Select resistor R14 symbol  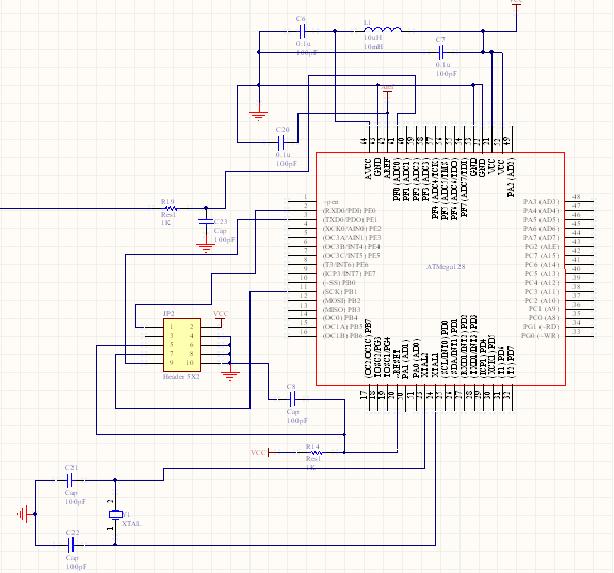[314, 452]
